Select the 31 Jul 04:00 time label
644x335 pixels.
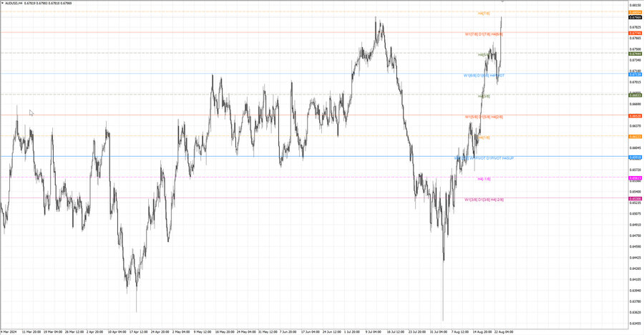pyautogui.click(x=439, y=331)
